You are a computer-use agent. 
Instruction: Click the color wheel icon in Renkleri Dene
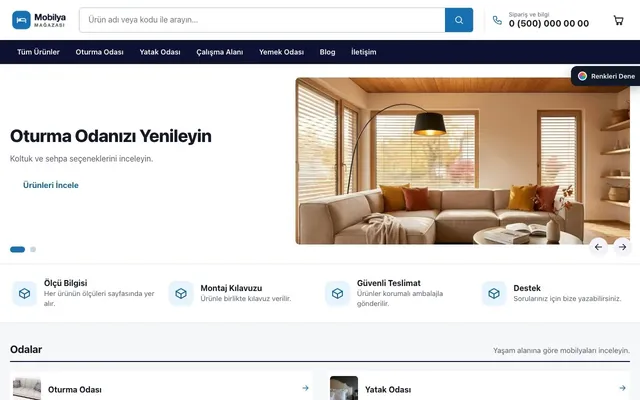(582, 76)
